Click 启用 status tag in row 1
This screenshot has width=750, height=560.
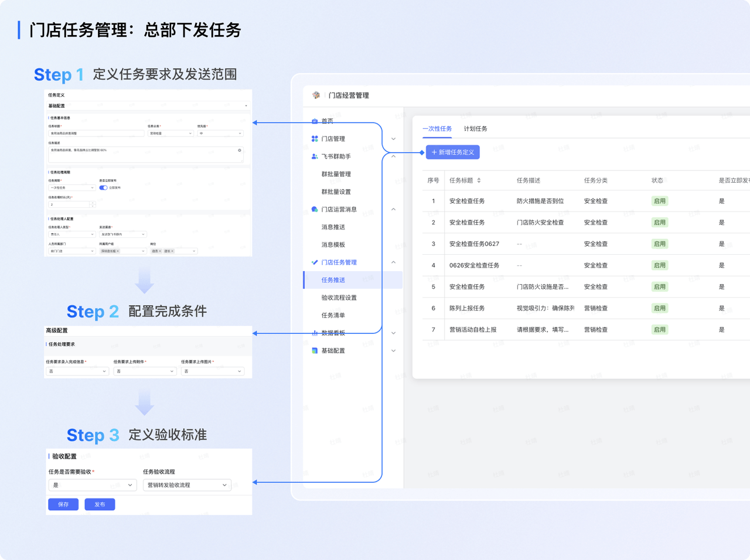[x=660, y=201]
